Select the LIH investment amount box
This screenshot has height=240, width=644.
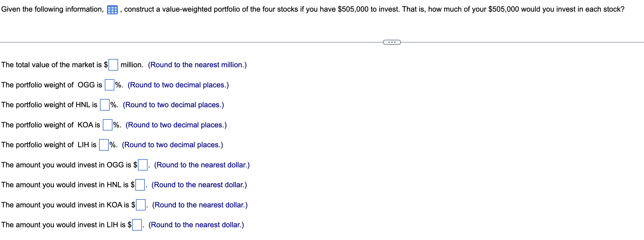tap(137, 225)
